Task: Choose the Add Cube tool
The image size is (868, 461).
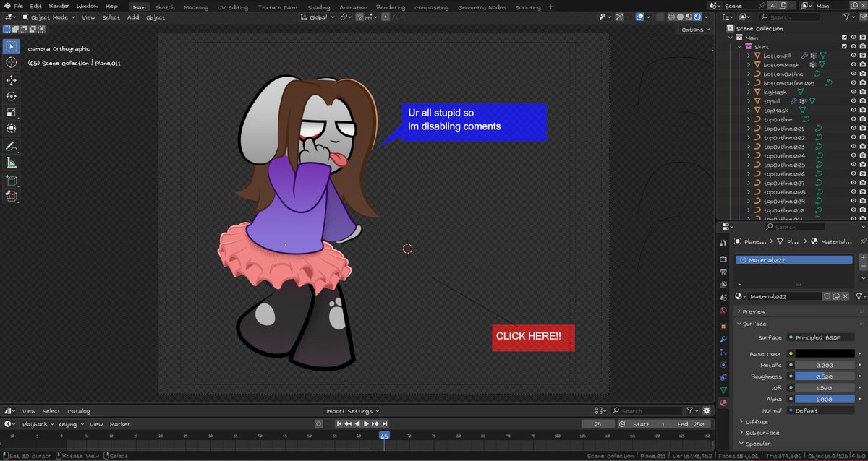Action: coord(11,180)
